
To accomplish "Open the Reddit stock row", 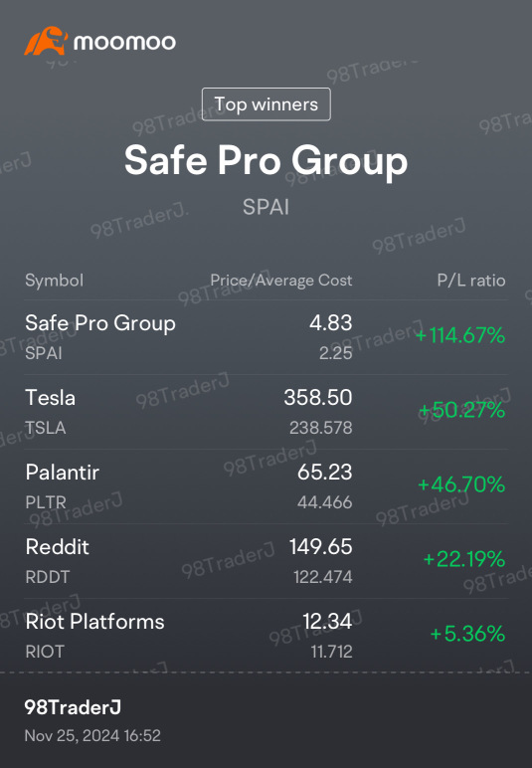I will (266, 561).
